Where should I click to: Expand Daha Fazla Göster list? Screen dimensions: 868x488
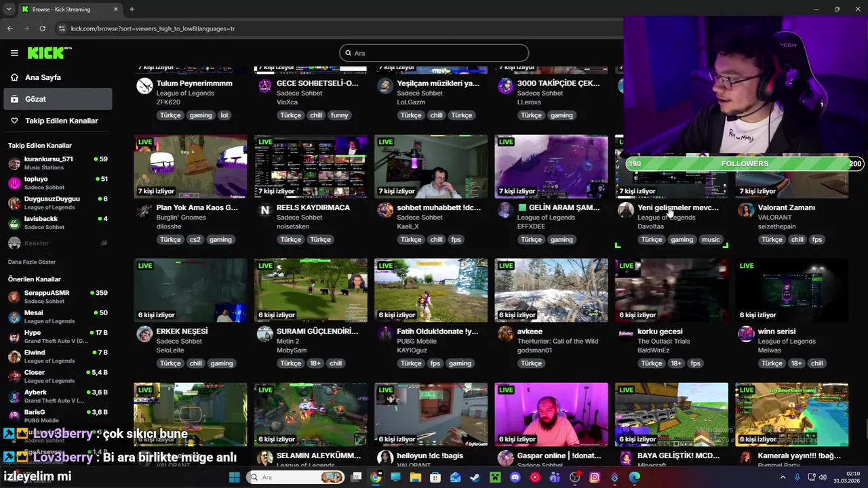click(x=32, y=262)
